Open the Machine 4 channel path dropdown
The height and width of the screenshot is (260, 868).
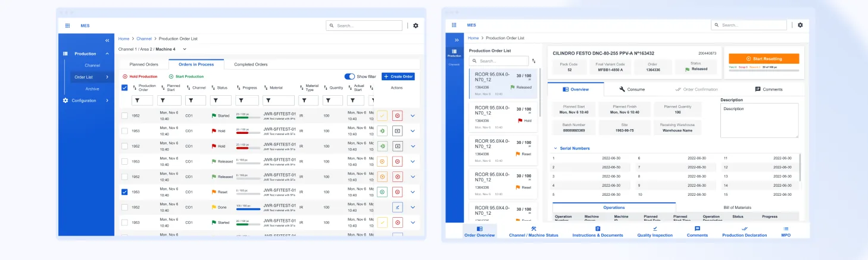(185, 49)
